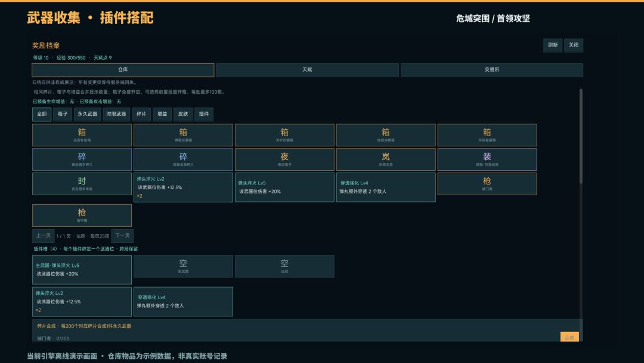Switch to the 仓库 tab
644x363 pixels.
123,70
